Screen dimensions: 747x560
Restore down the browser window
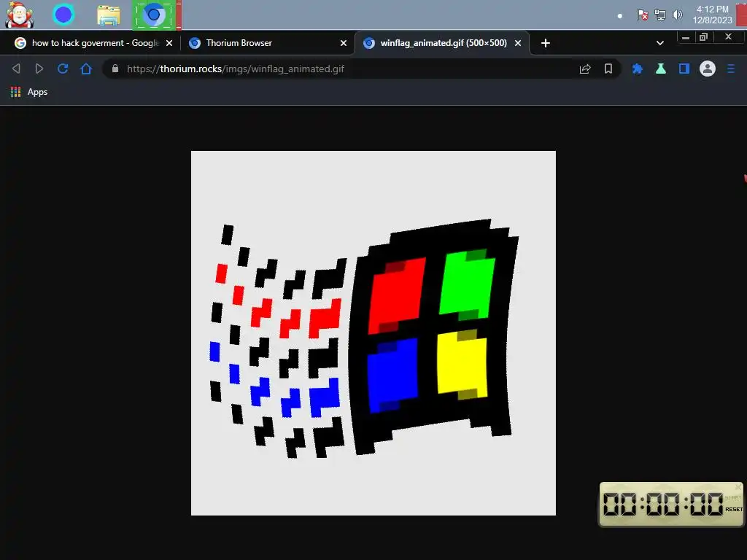pyautogui.click(x=704, y=37)
